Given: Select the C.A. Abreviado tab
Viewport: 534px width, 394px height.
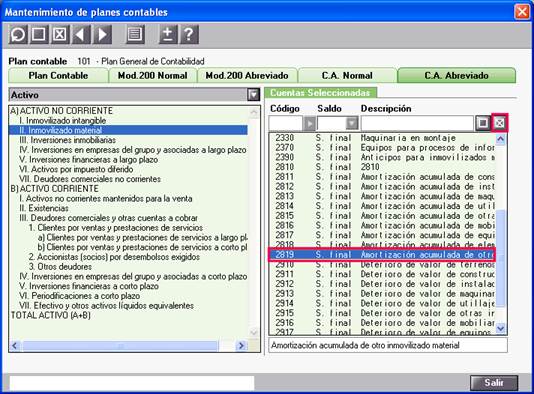Looking at the screenshot, I should [456, 76].
